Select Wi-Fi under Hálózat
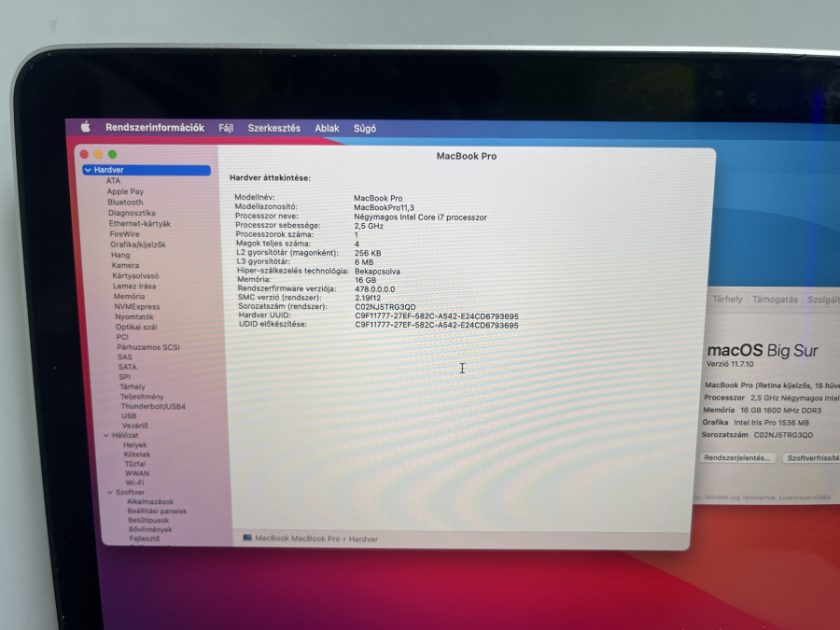 tap(135, 483)
